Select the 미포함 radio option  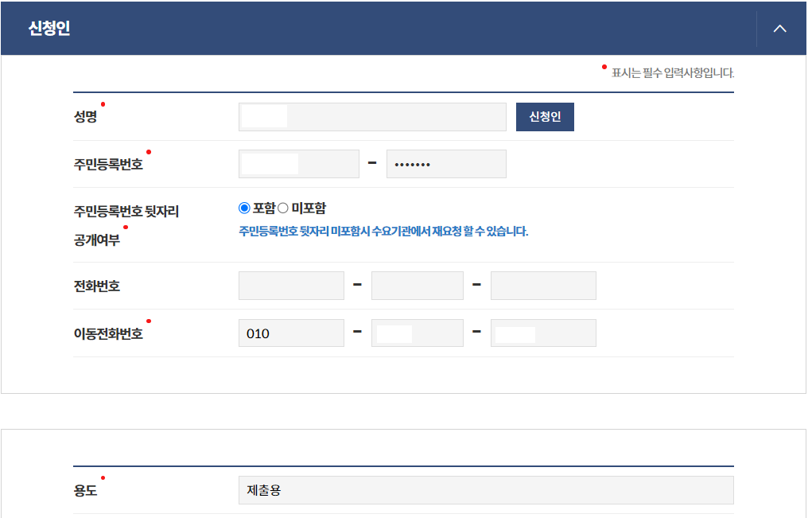click(282, 206)
